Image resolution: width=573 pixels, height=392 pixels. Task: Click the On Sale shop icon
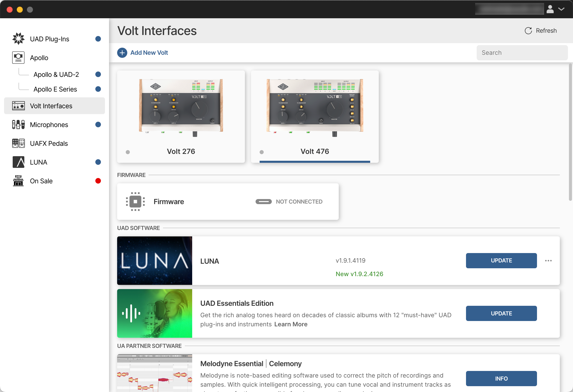click(x=18, y=181)
